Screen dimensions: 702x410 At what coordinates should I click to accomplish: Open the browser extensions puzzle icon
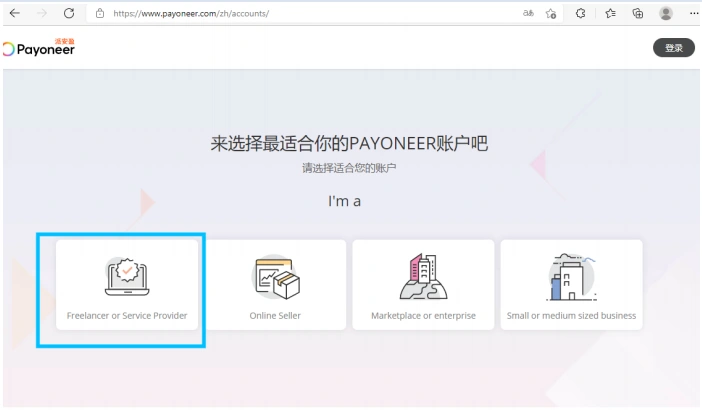click(581, 13)
